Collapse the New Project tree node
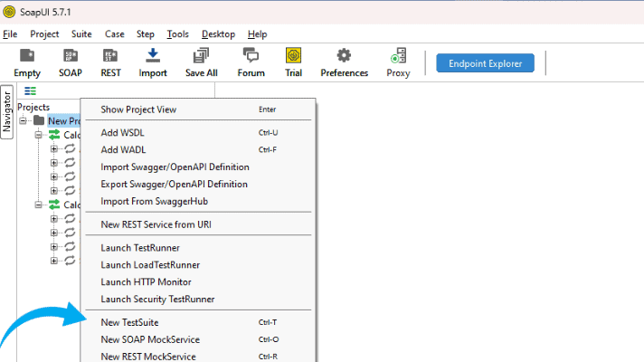644x362 pixels. pyautogui.click(x=23, y=120)
